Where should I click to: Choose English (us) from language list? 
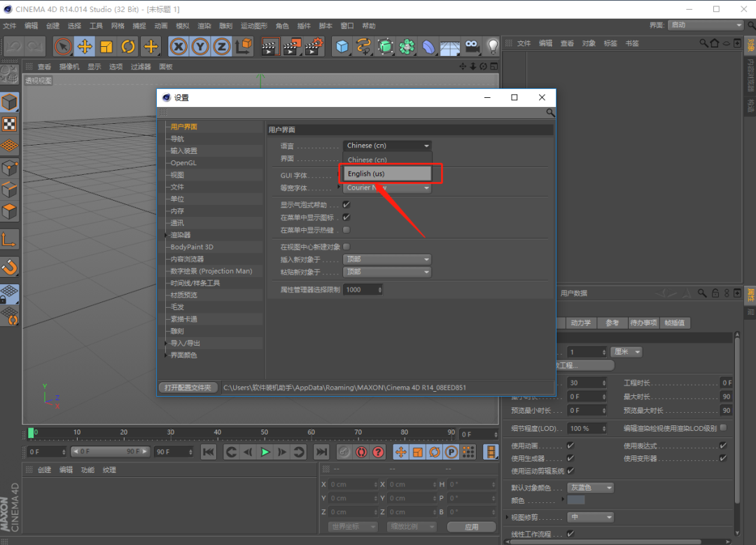click(x=388, y=174)
